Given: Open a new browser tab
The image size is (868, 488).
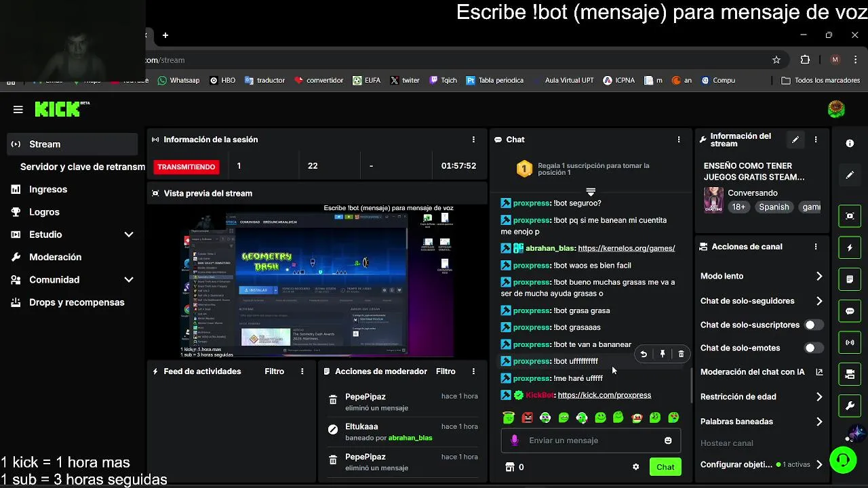Looking at the screenshot, I should (x=165, y=35).
